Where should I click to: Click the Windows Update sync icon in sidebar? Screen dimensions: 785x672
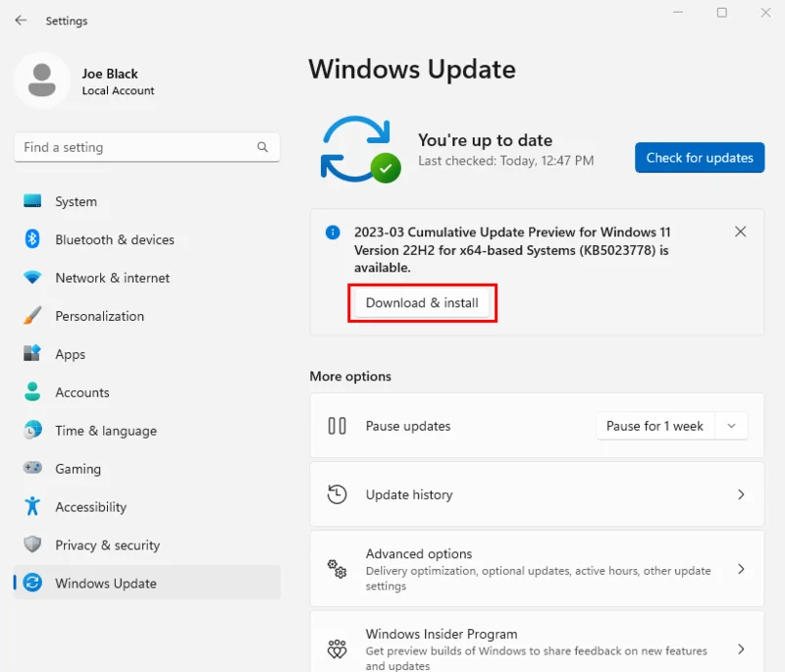point(32,583)
